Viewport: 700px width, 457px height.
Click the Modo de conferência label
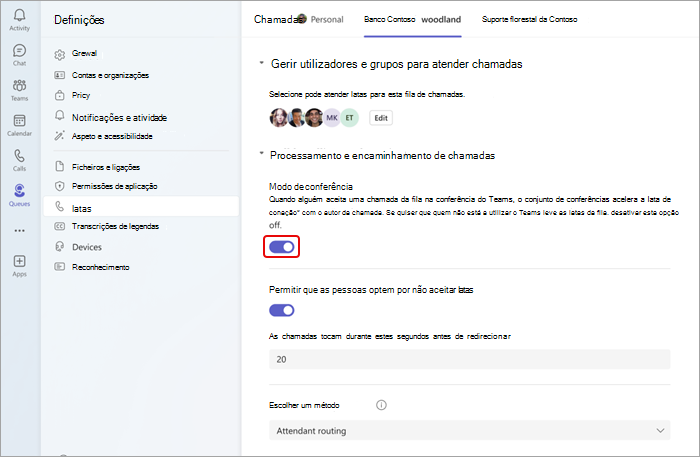pyautogui.click(x=311, y=187)
